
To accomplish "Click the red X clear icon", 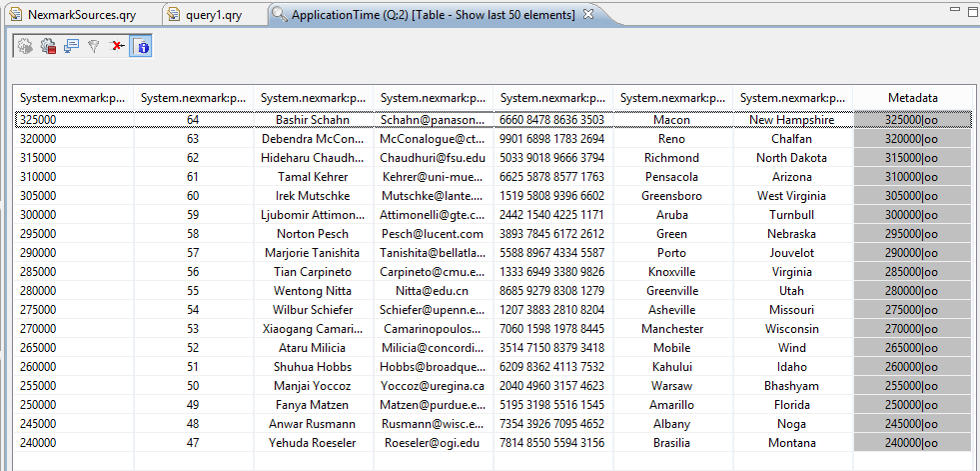I will tap(117, 46).
